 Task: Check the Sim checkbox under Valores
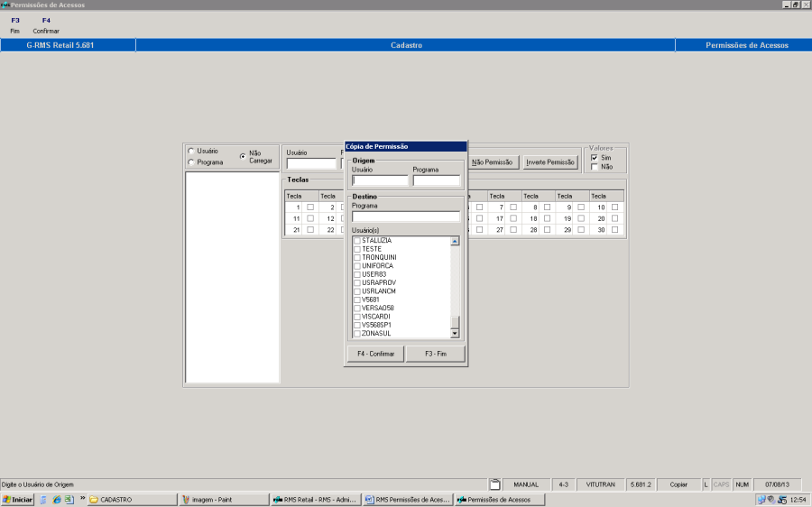point(594,158)
